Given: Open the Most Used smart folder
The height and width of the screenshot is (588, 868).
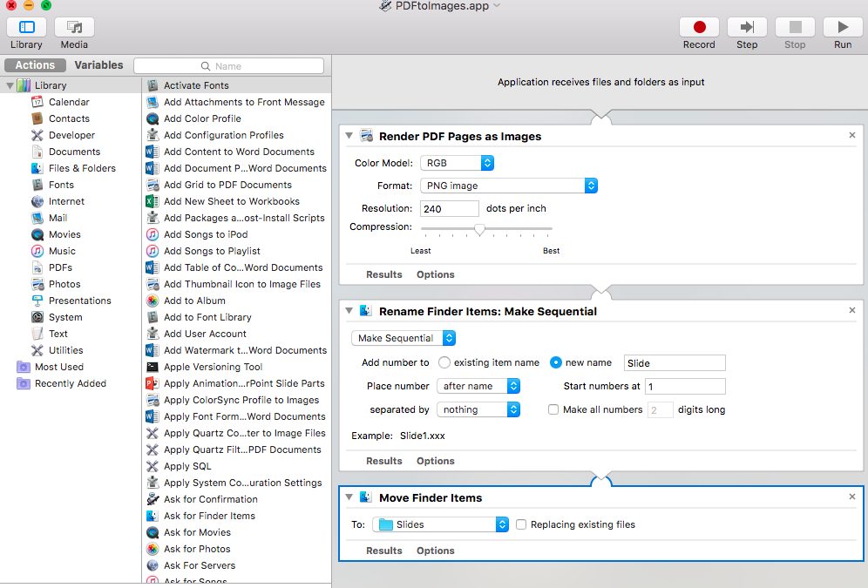Looking at the screenshot, I should tap(58, 368).
